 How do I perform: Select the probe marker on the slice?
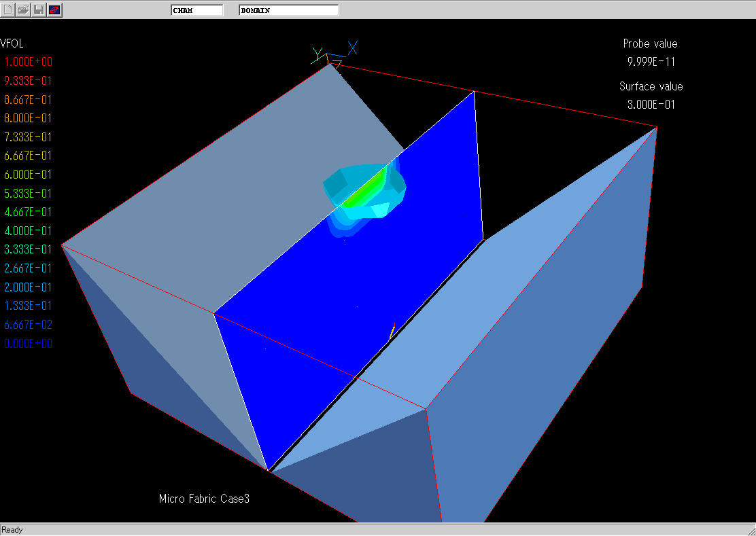pyautogui.click(x=392, y=331)
